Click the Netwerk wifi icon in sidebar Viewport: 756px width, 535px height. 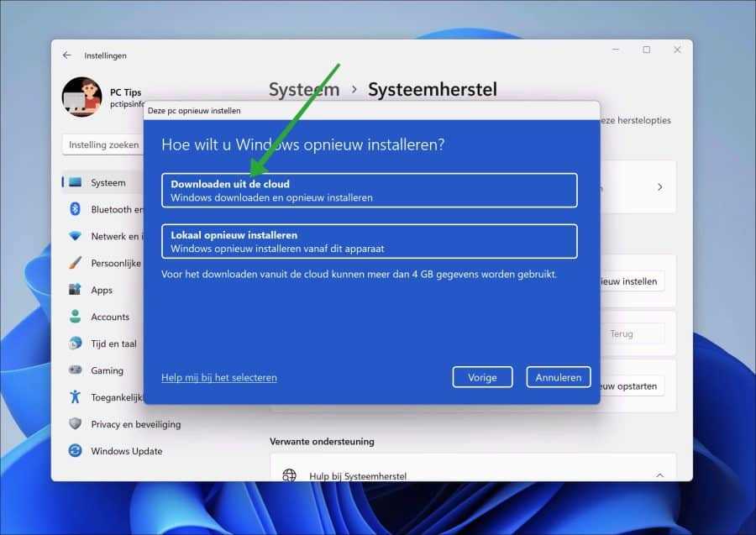click(x=76, y=236)
